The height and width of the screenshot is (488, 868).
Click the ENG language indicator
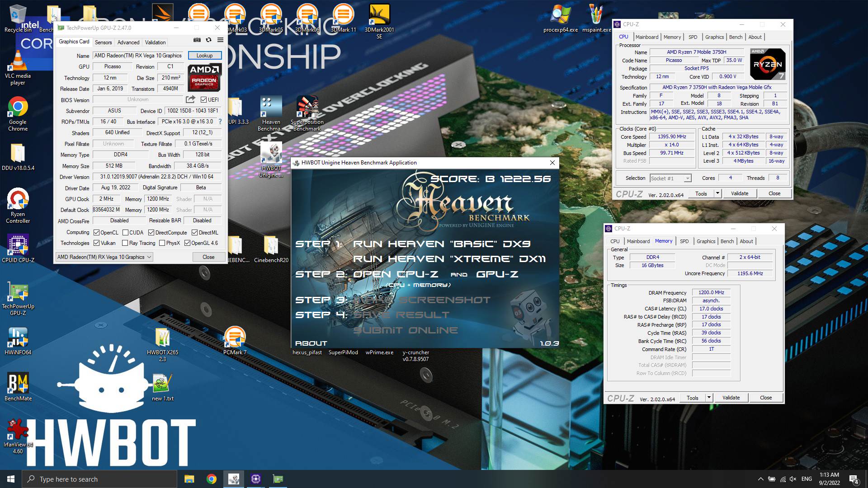coord(807,479)
